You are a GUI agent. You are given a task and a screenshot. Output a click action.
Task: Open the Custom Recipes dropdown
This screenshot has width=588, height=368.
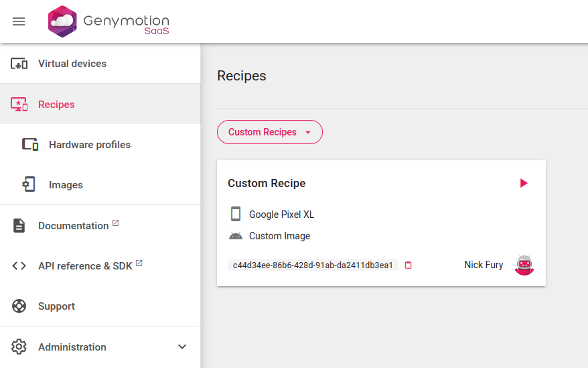click(270, 132)
